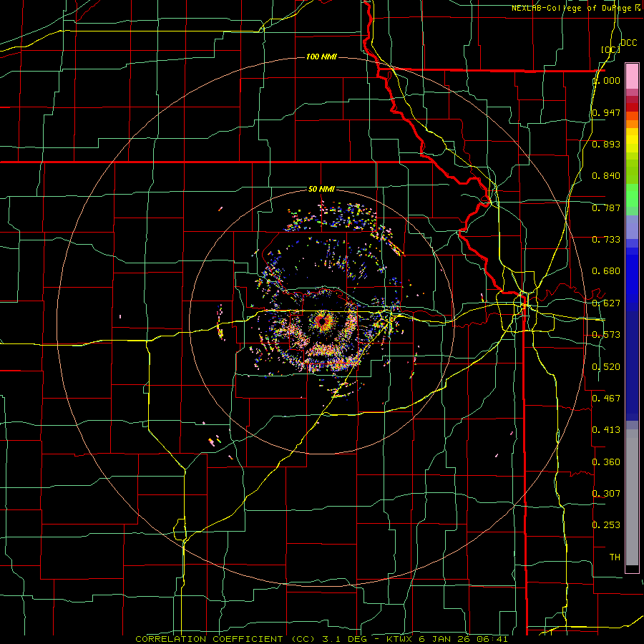The width and height of the screenshot is (644, 644).
Task: Pick the lavender segment near 0.733
Action: click(x=632, y=227)
